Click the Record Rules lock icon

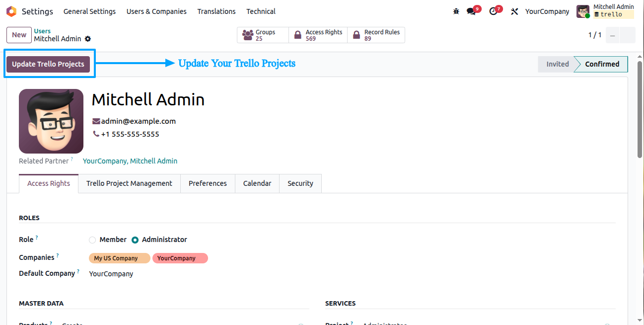356,35
